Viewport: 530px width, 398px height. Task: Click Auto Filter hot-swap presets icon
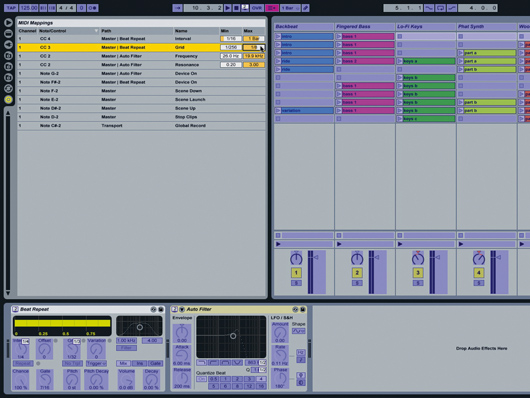pos(295,309)
